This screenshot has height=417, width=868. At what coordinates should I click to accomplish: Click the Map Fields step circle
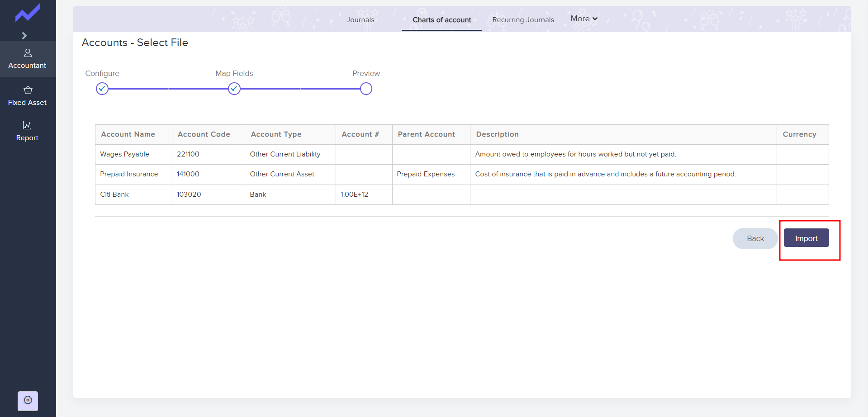pyautogui.click(x=234, y=89)
